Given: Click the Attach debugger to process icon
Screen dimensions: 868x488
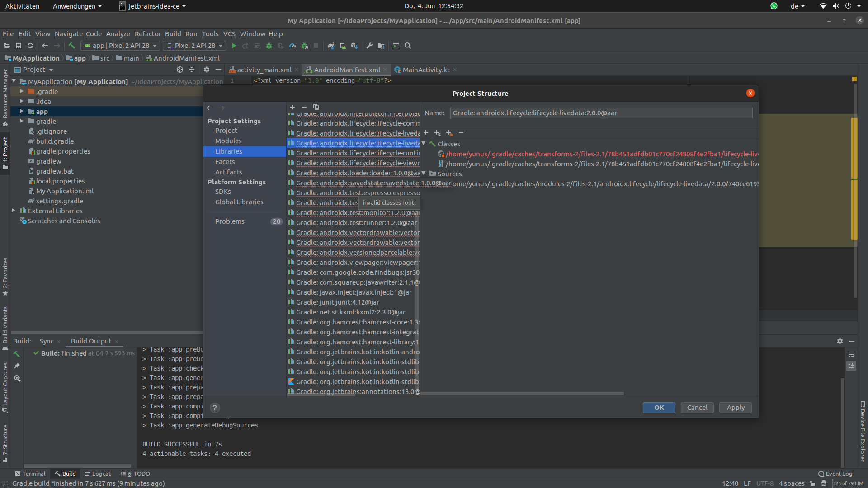Looking at the screenshot, I should coord(304,46).
